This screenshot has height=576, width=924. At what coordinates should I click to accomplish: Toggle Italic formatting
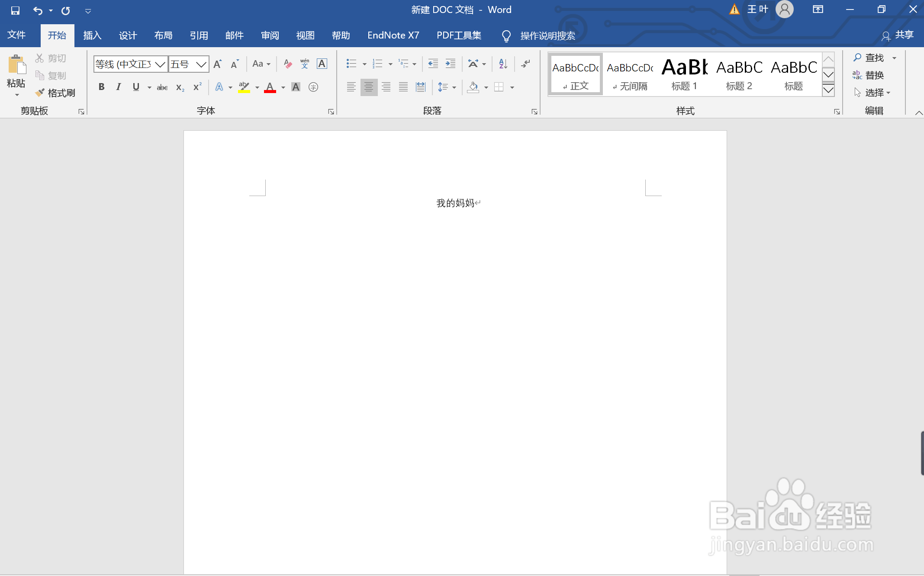(x=118, y=87)
